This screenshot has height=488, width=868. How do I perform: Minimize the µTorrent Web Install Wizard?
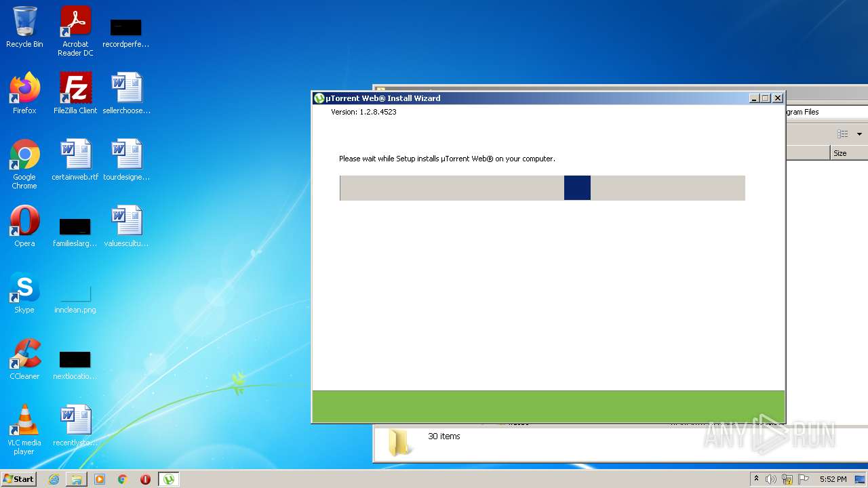pos(754,98)
